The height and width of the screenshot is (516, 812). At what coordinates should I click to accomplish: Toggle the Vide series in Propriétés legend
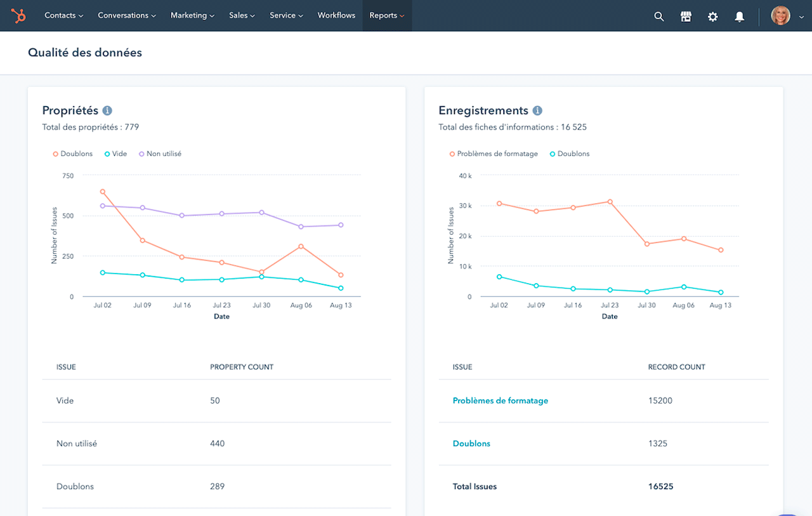click(x=116, y=154)
